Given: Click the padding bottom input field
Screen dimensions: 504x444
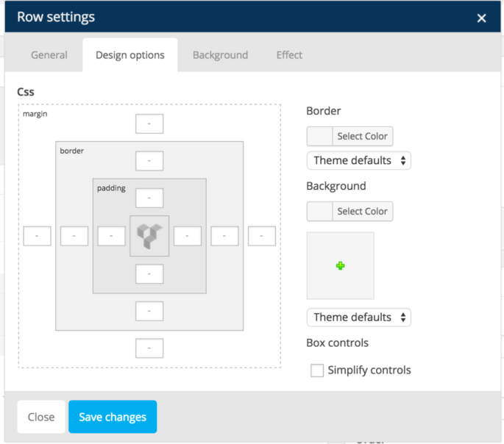Looking at the screenshot, I should coord(149,274).
